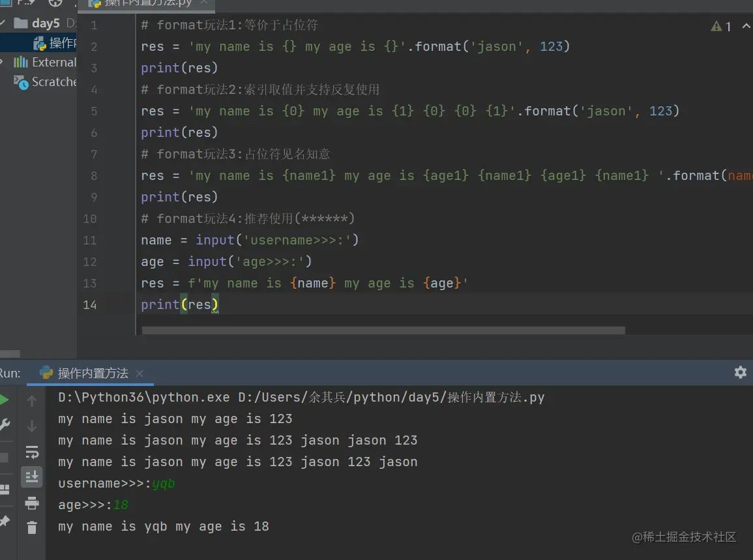Pin the Run tab

(5, 521)
